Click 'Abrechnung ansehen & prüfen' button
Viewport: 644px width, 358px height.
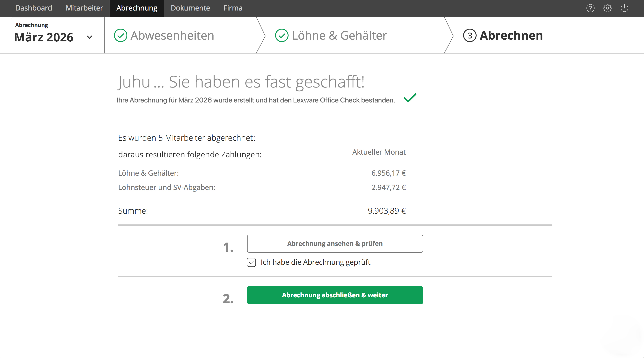(x=335, y=244)
